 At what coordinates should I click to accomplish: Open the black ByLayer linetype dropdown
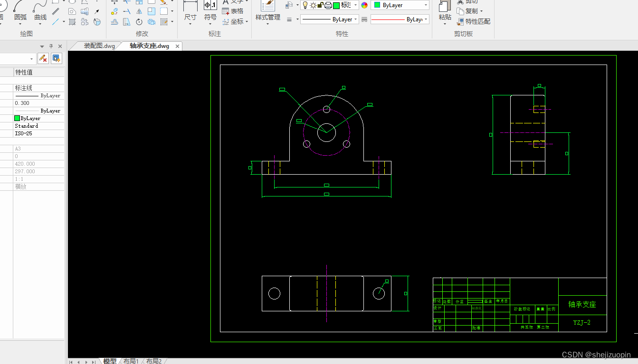(329, 19)
